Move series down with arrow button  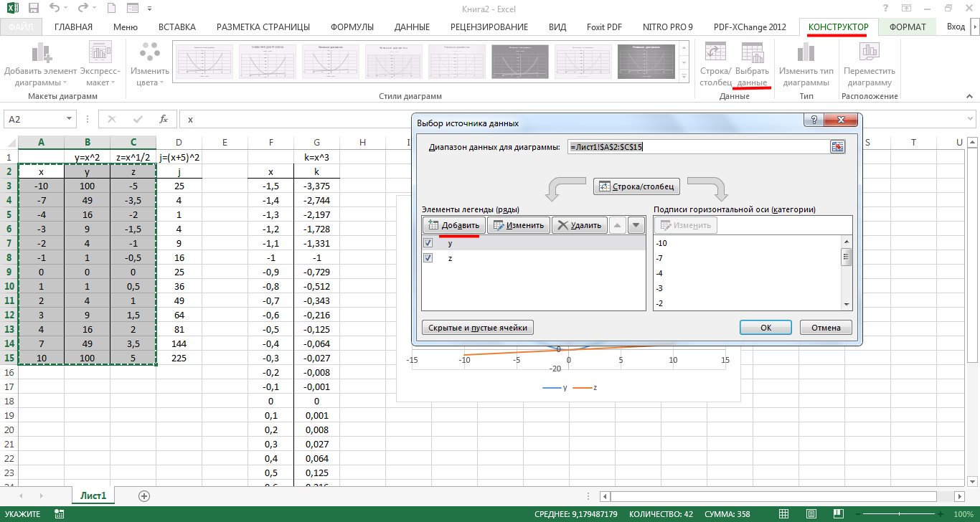pyautogui.click(x=636, y=225)
